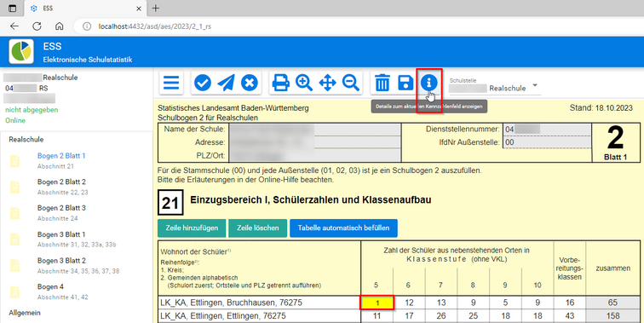Select the yellow highlighted Klassenstufe 5 cell

click(377, 303)
